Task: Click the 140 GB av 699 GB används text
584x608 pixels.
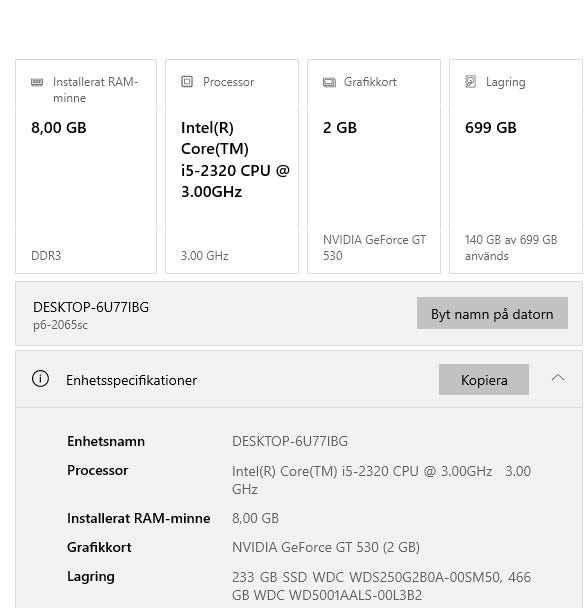Action: coord(511,248)
